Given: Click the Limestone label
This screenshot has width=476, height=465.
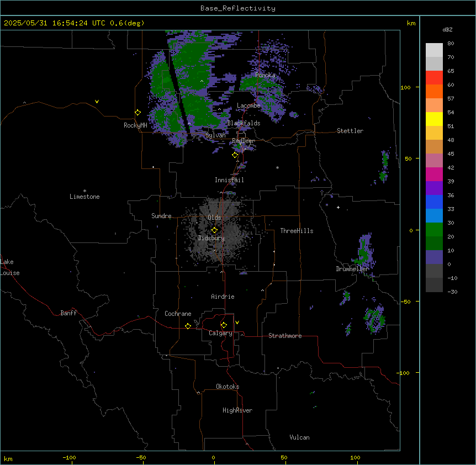Looking at the screenshot, I should (x=84, y=197).
